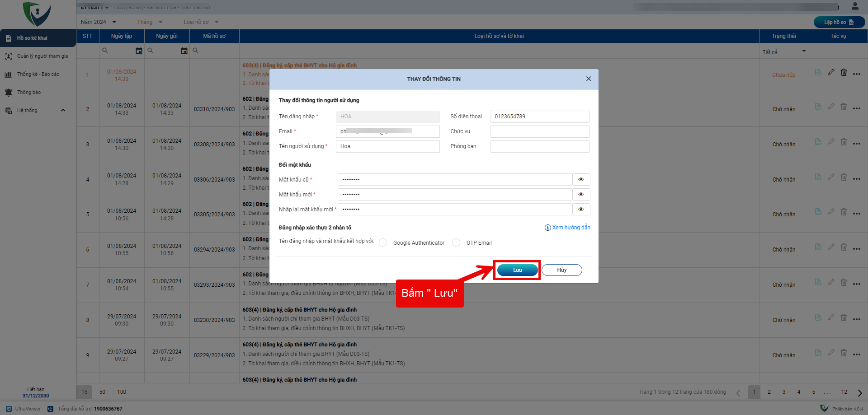Select the OTP Email radio option
Screen dimensions: 868x415
456,243
